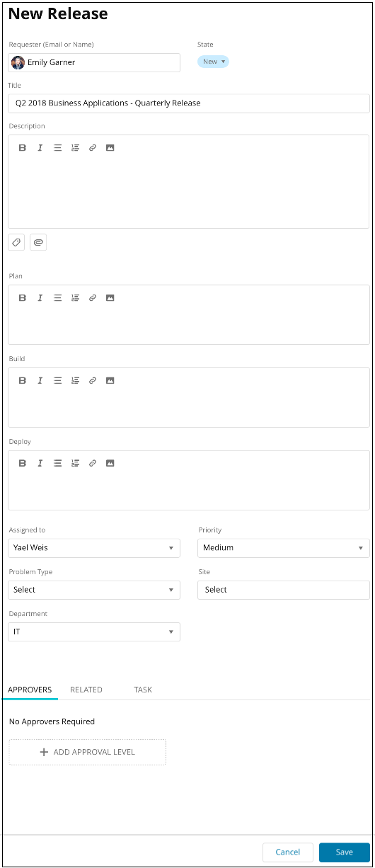
Task: Insert numbered list in Deploy editor
Action: 75,464
